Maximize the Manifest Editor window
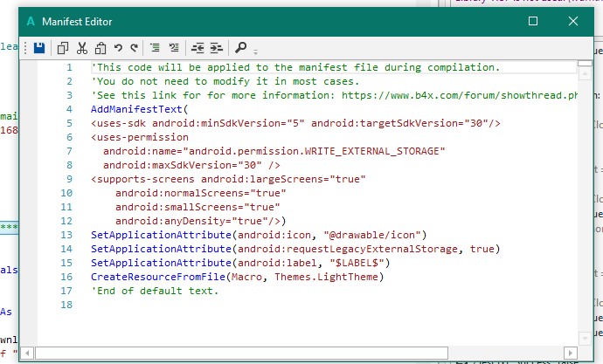Viewport: 603px width, 364px height. pyautogui.click(x=533, y=21)
